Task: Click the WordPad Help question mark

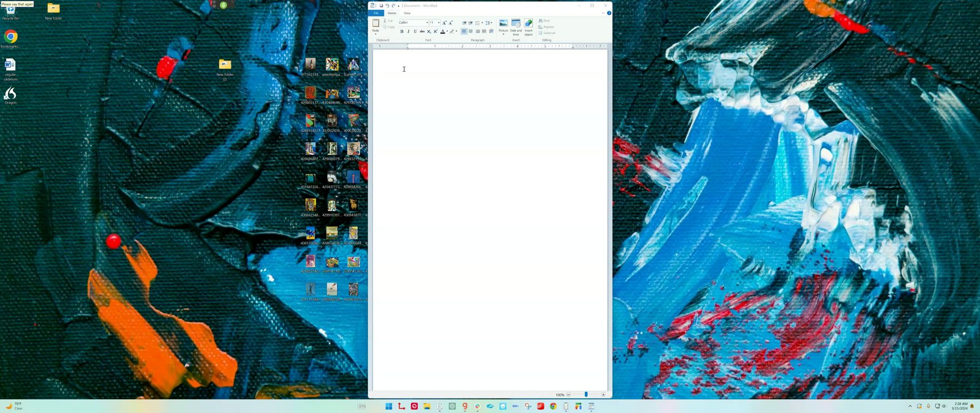Action: click(609, 13)
